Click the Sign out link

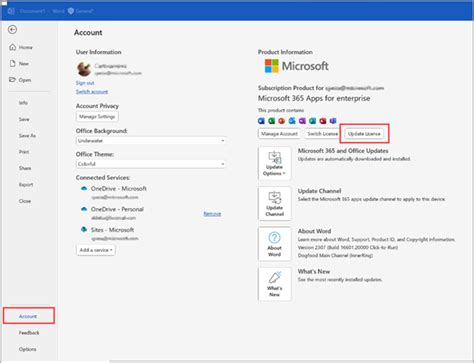point(85,83)
